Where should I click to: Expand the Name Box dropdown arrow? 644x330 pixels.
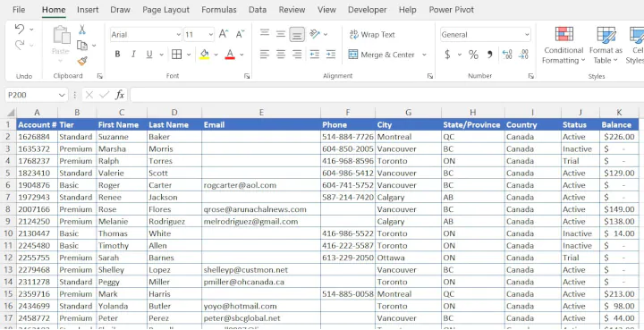(62, 95)
